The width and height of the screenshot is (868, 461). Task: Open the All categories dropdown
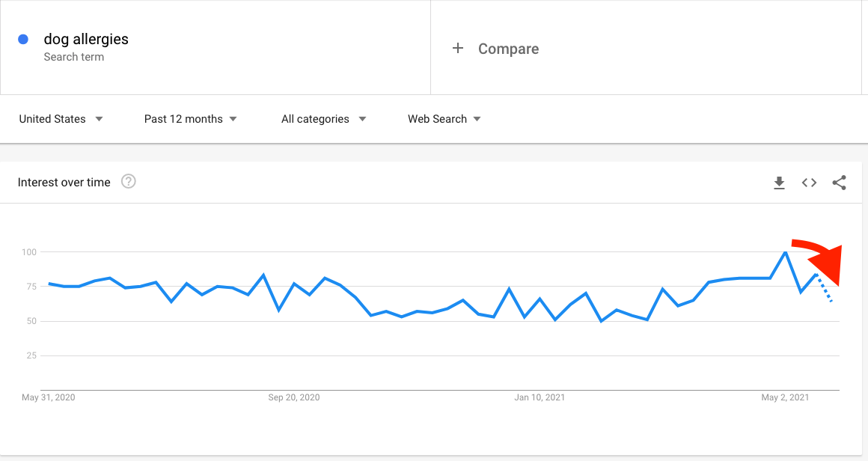pos(324,119)
